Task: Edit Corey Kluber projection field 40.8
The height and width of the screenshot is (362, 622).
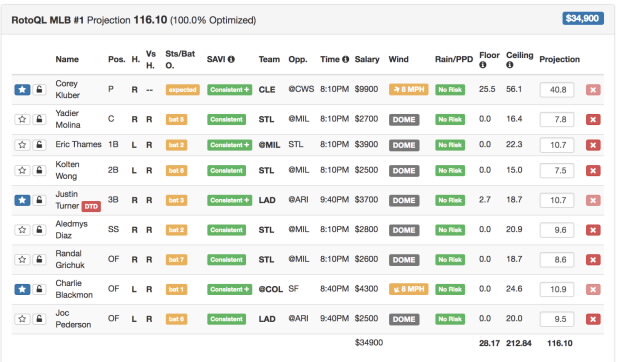Action: click(557, 90)
